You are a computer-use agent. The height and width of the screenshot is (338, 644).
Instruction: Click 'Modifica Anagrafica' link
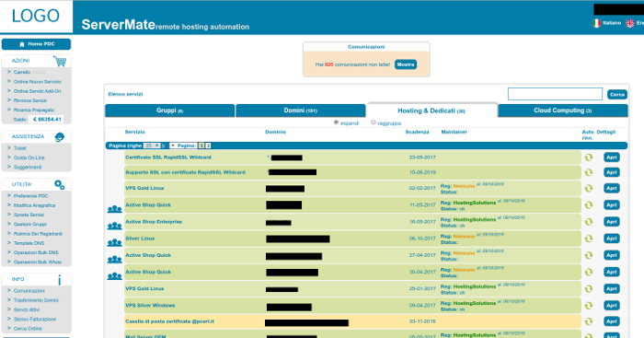[x=35, y=205]
